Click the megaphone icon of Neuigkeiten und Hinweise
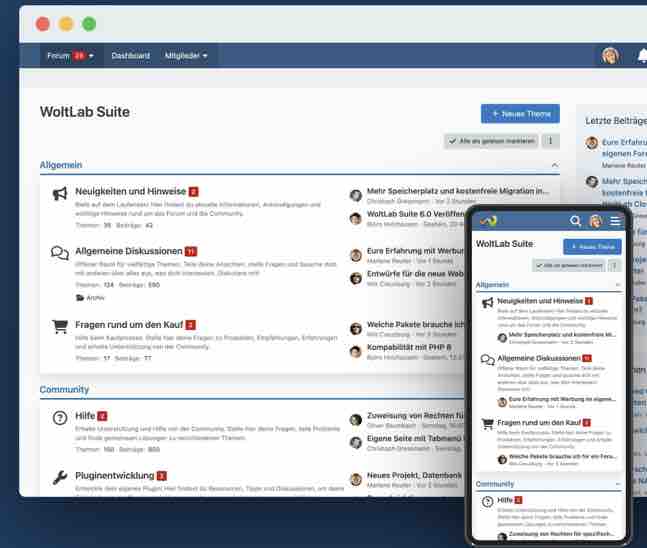The image size is (647, 548). 60,193
